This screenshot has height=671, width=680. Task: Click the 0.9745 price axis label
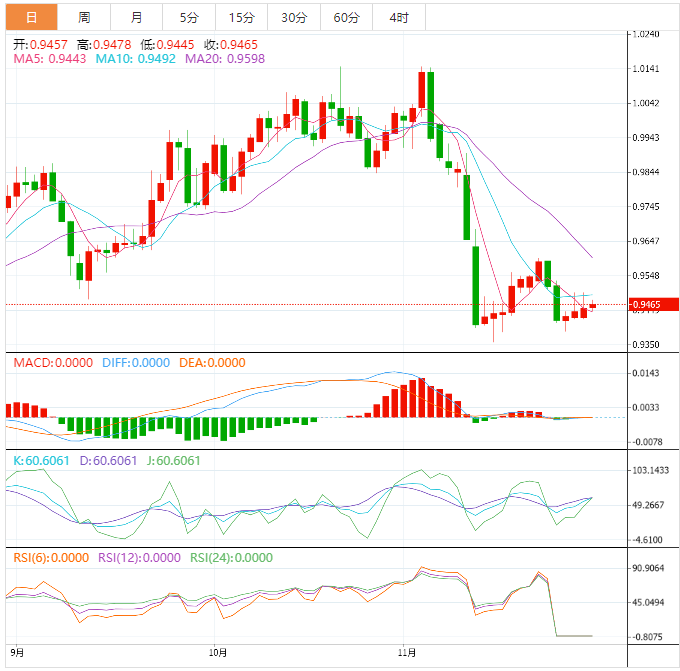click(646, 206)
